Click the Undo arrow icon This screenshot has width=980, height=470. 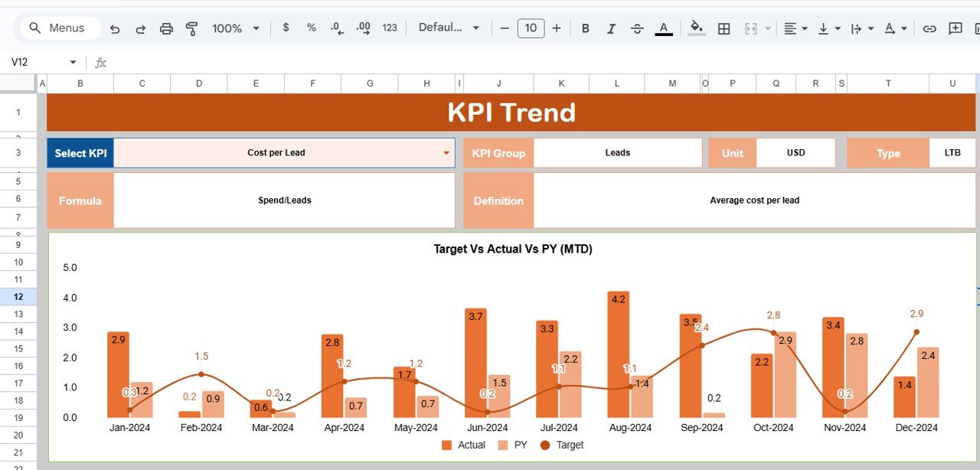click(115, 28)
